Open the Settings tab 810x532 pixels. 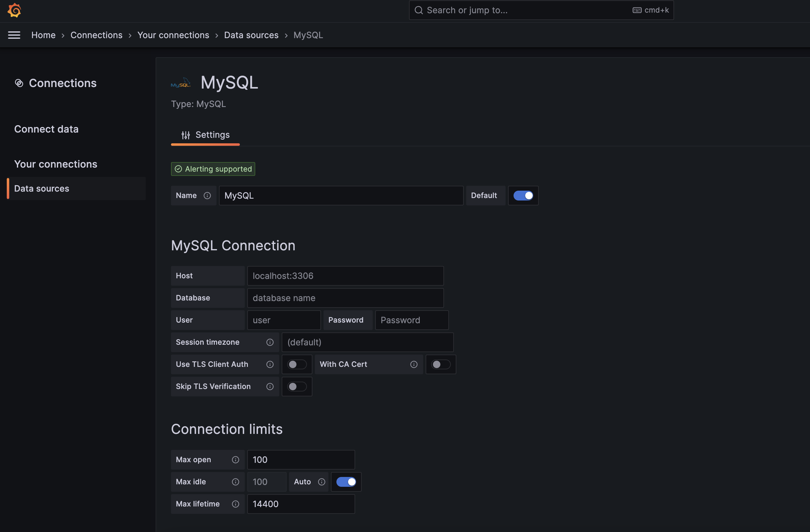click(205, 135)
